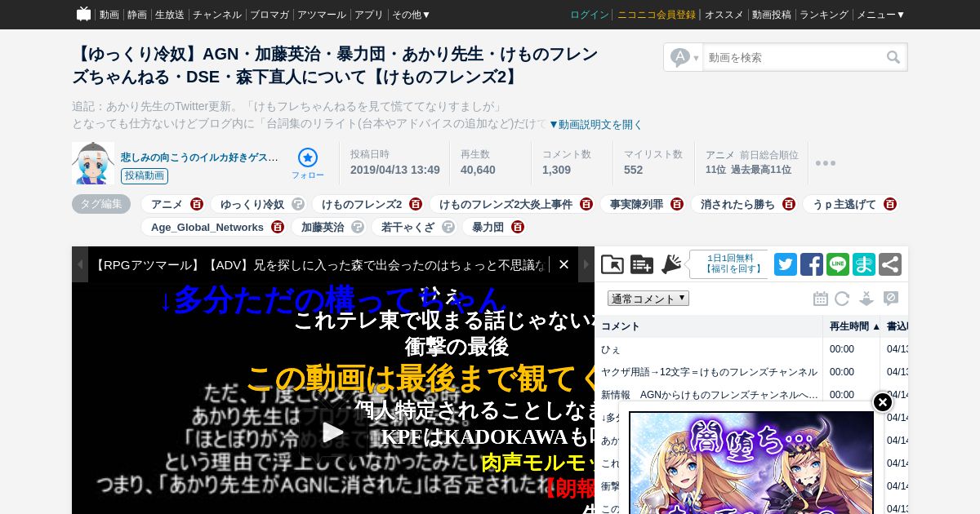Click the 福引を回す free lottery link
The width and height of the screenshot is (980, 514).
click(x=733, y=268)
